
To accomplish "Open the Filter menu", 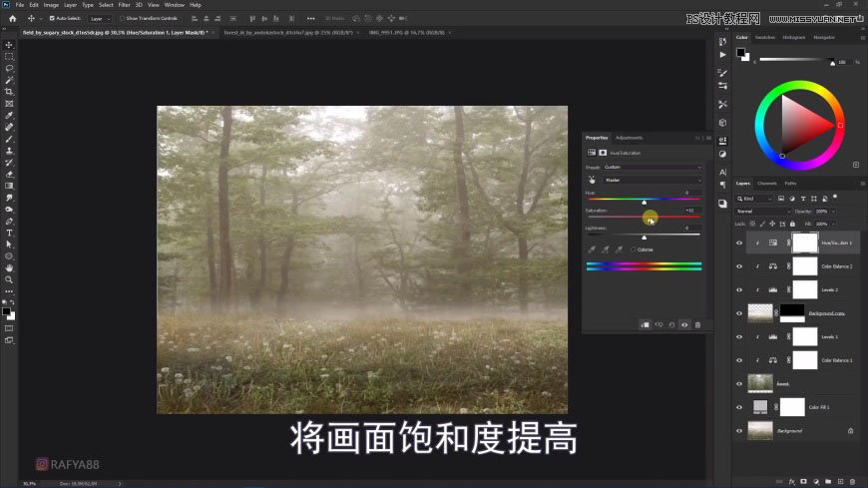I will (x=124, y=5).
